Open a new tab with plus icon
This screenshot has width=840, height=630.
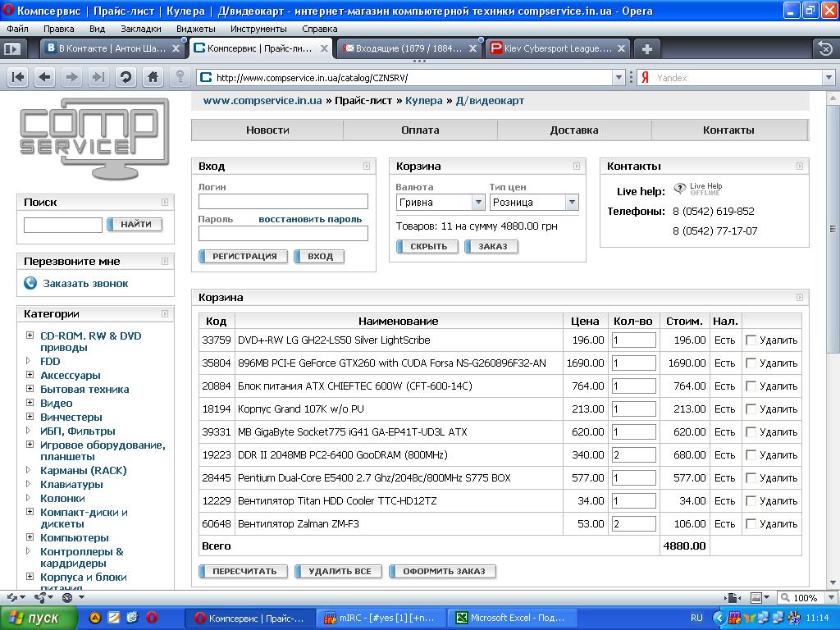[x=646, y=48]
